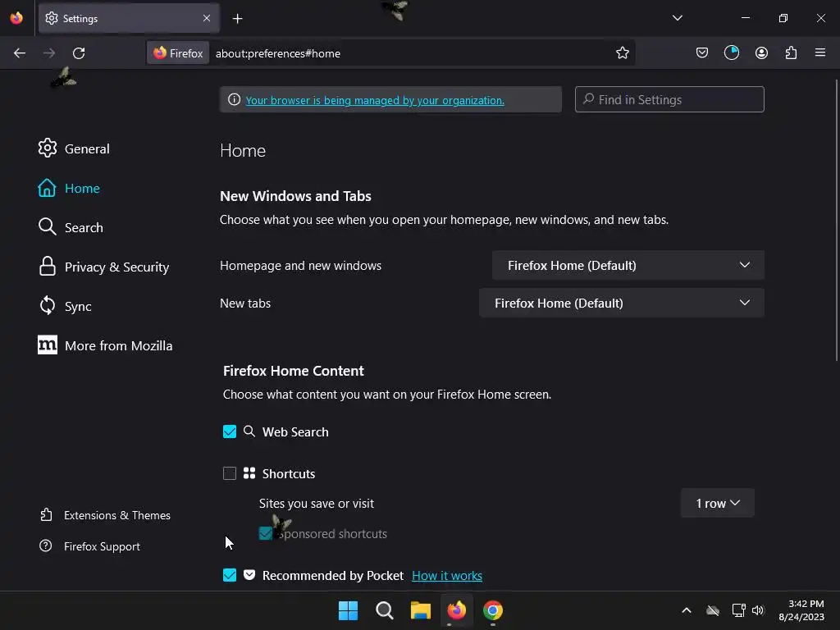Uncheck Recommended by Pocket checkbox
This screenshot has width=840, height=630.
(x=230, y=575)
